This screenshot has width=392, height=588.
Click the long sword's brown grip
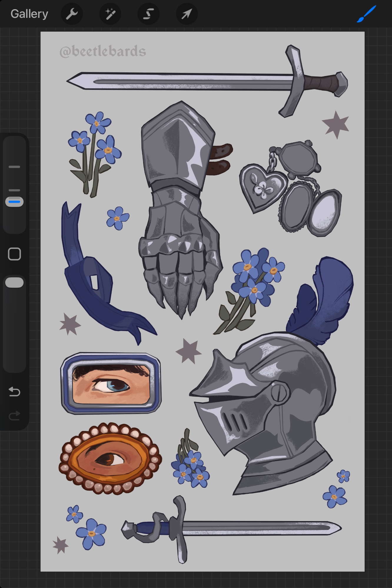(x=320, y=83)
